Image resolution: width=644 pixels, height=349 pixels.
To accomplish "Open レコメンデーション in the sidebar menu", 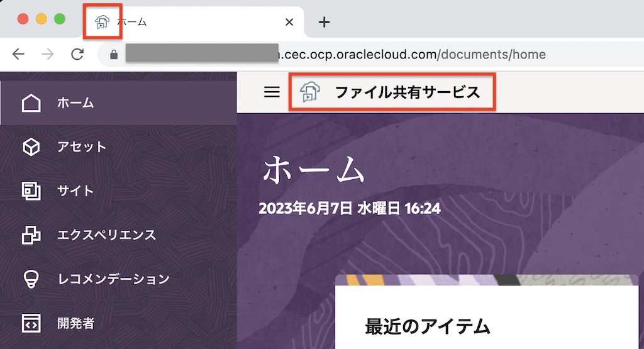I will point(119,279).
